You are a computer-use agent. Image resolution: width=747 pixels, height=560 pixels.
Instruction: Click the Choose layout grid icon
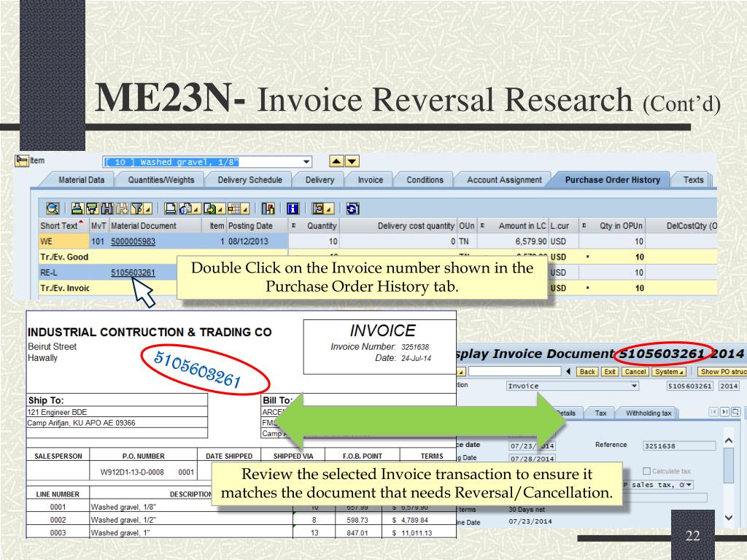(234, 208)
